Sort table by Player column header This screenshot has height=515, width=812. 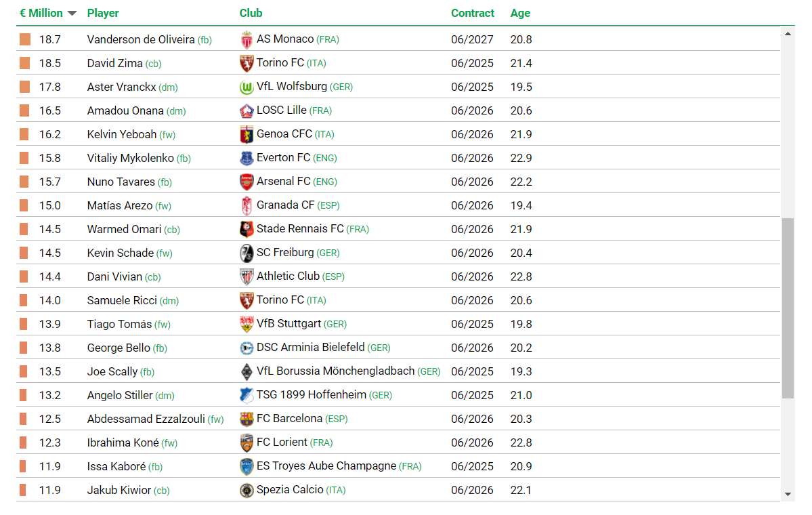[102, 14]
